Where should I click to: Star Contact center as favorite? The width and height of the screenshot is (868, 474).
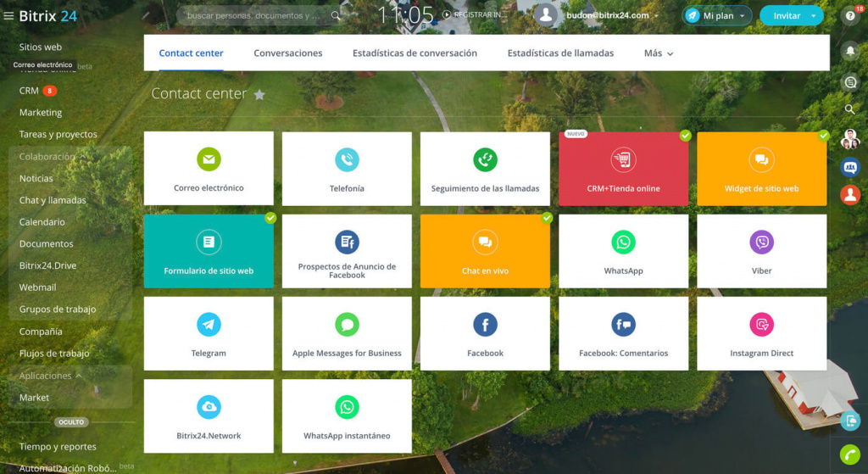(x=259, y=95)
